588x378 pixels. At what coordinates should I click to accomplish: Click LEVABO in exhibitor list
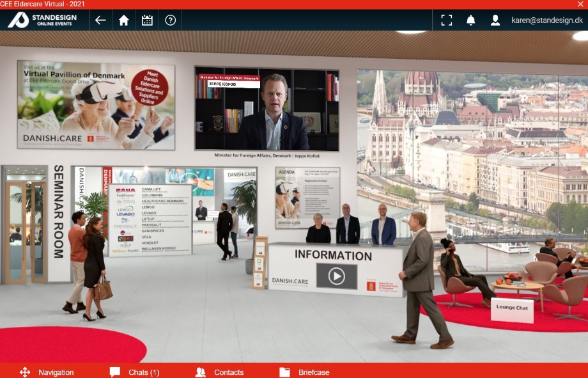click(149, 213)
